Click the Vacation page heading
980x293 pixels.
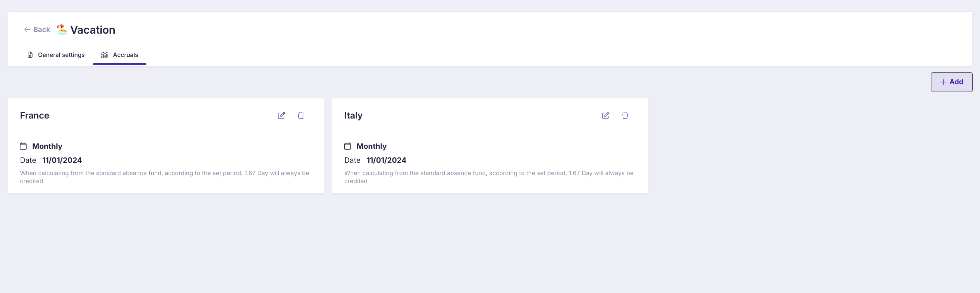coord(93,30)
